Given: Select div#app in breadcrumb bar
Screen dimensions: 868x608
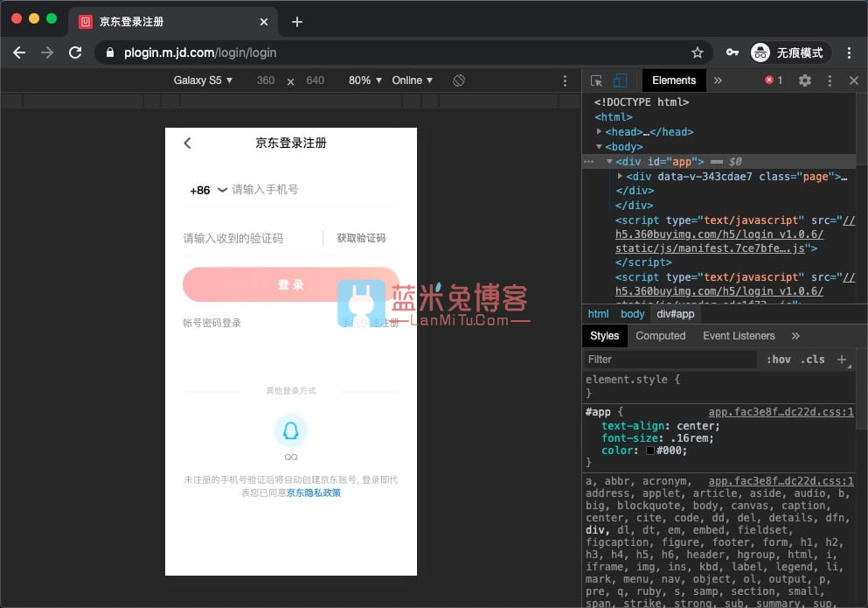Looking at the screenshot, I should click(676, 314).
